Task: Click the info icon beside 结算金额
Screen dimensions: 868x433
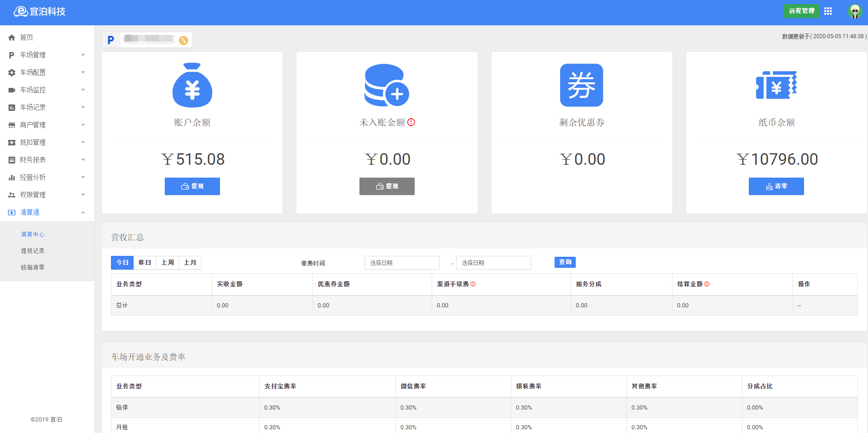Action: [707, 284]
